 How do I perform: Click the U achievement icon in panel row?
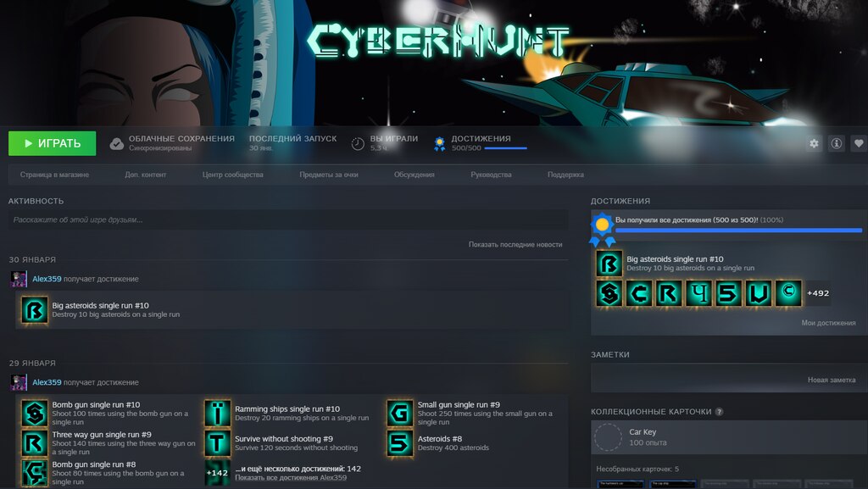759,293
